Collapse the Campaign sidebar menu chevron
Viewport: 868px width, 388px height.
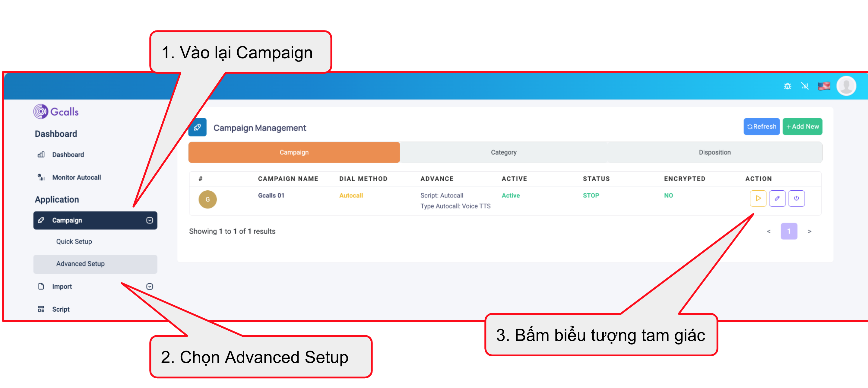[150, 220]
